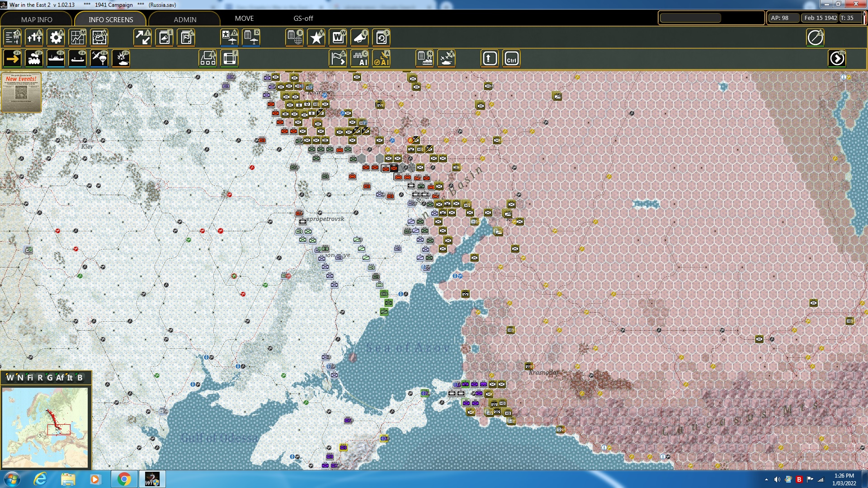This screenshot has height=488, width=868.
Task: Open the Commander's report flag icon (C)
Action: 186,38
